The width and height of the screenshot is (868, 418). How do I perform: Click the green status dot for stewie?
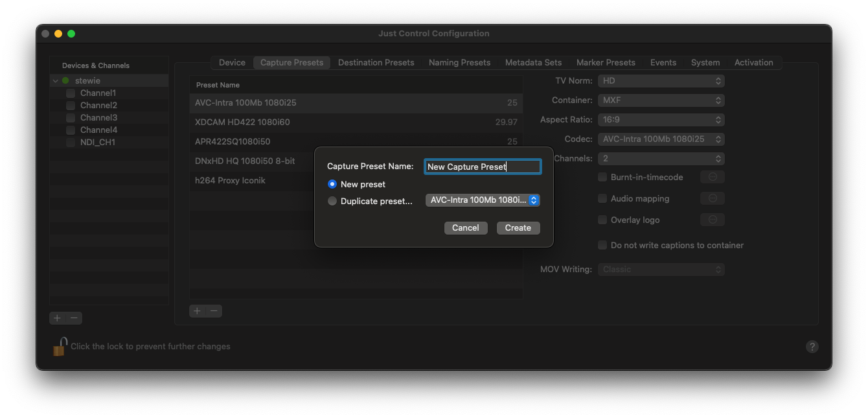click(x=65, y=81)
